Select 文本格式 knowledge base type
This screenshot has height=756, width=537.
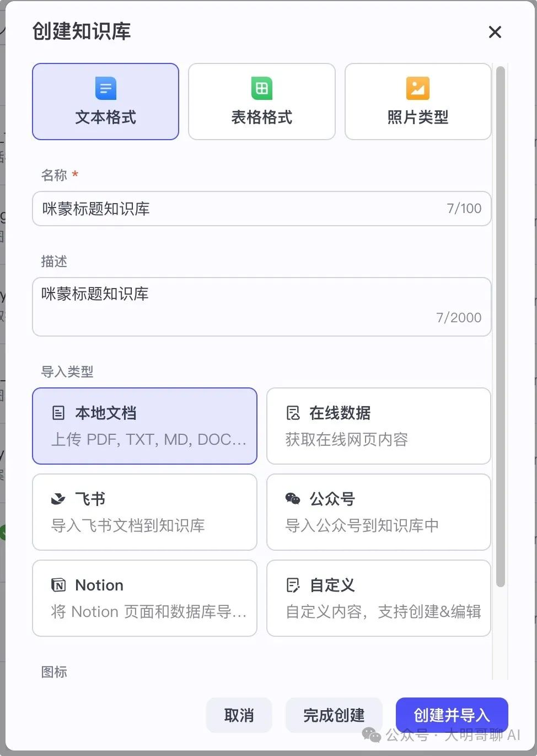click(105, 102)
